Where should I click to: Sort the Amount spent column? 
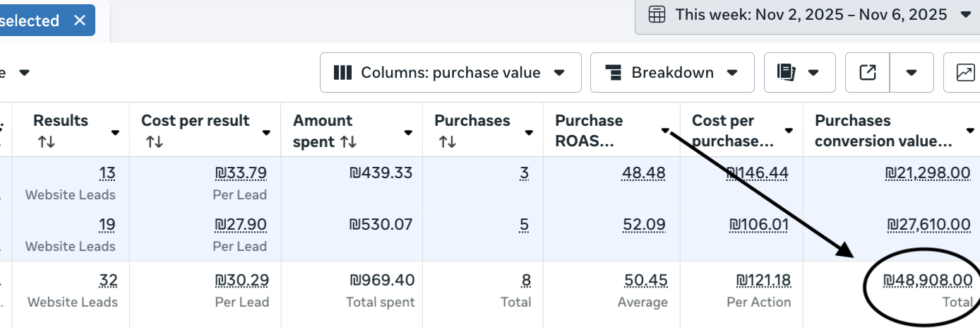(348, 142)
